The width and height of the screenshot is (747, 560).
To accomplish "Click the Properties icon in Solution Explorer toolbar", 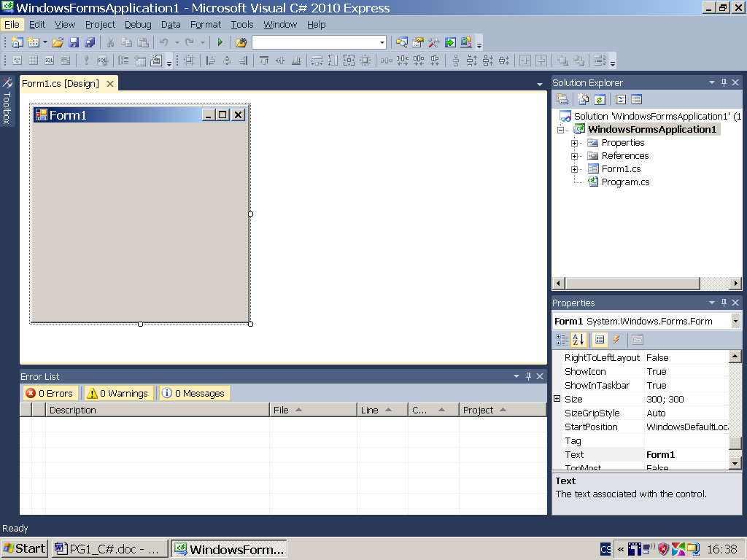I will (562, 99).
